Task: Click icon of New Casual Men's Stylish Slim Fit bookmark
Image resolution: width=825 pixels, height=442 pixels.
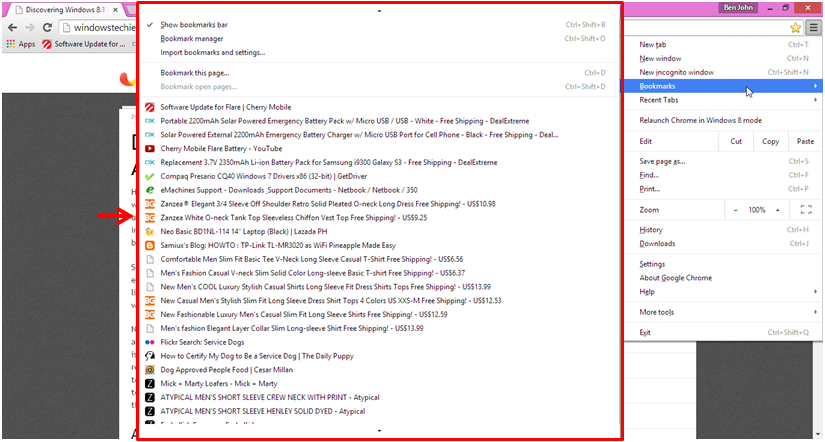Action: pyautogui.click(x=150, y=300)
